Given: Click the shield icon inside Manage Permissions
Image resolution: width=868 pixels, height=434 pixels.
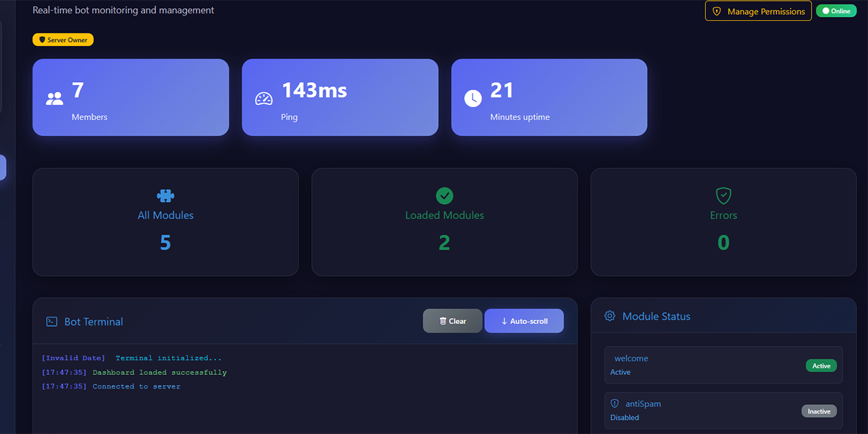Looking at the screenshot, I should point(717,11).
